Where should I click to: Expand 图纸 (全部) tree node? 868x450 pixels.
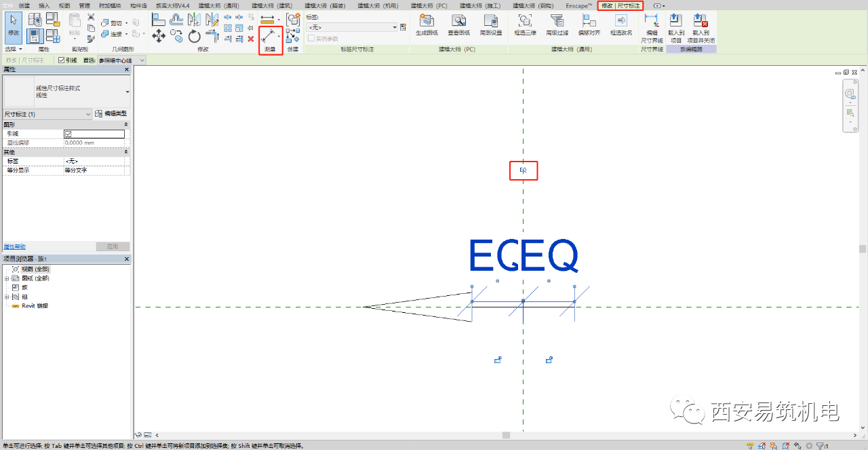[7, 278]
